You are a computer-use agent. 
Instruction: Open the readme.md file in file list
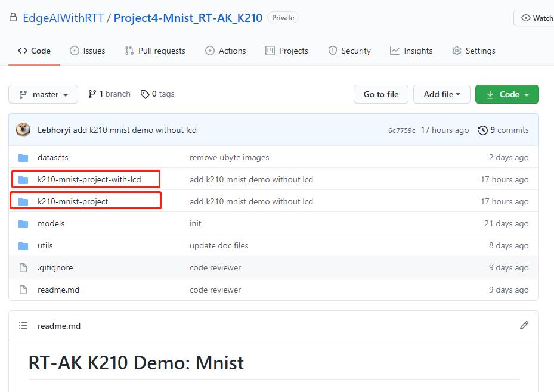(58, 290)
